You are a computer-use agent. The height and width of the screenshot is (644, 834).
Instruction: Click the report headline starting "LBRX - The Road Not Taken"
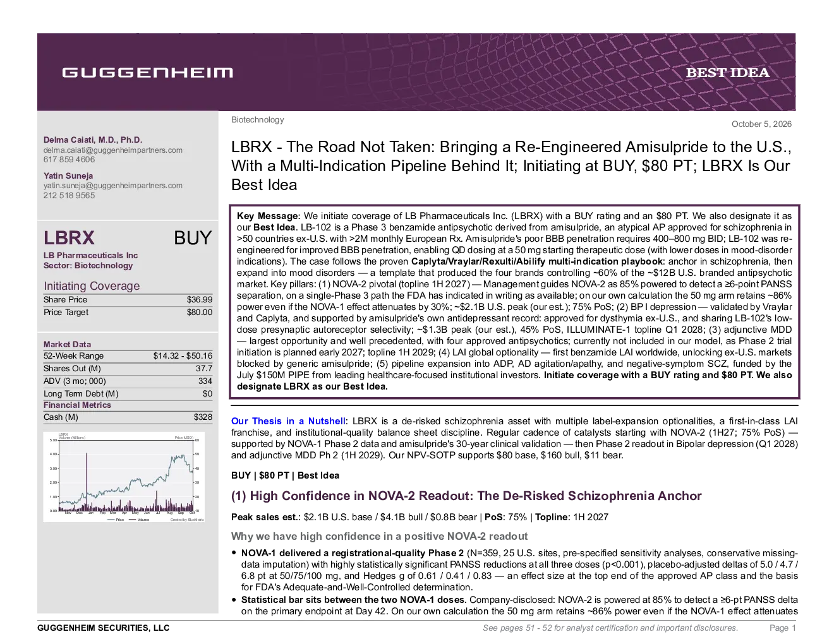[x=511, y=166]
